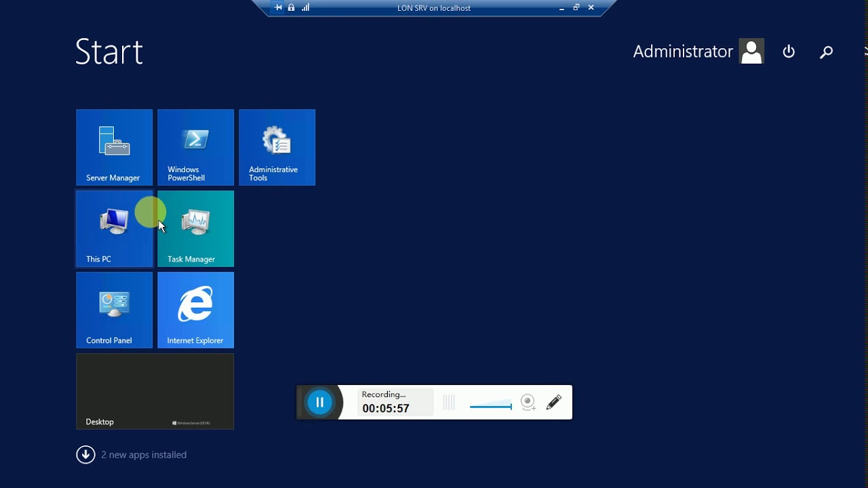Launch Internet Explorer from its tile
Viewport: 868px width, 488px height.
(195, 310)
